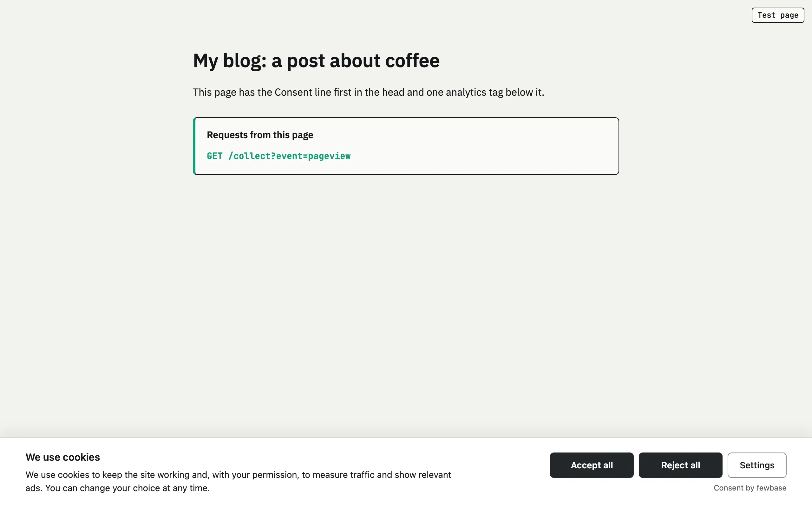Follow the Consent by fewbase link
The width and height of the screenshot is (812, 507).
[750, 488]
